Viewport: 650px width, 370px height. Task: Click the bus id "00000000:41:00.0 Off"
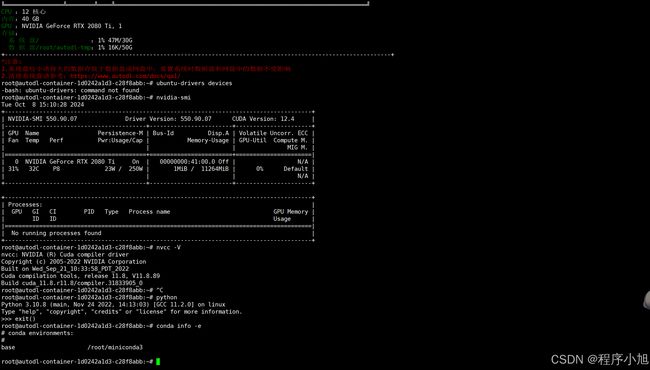194,162
